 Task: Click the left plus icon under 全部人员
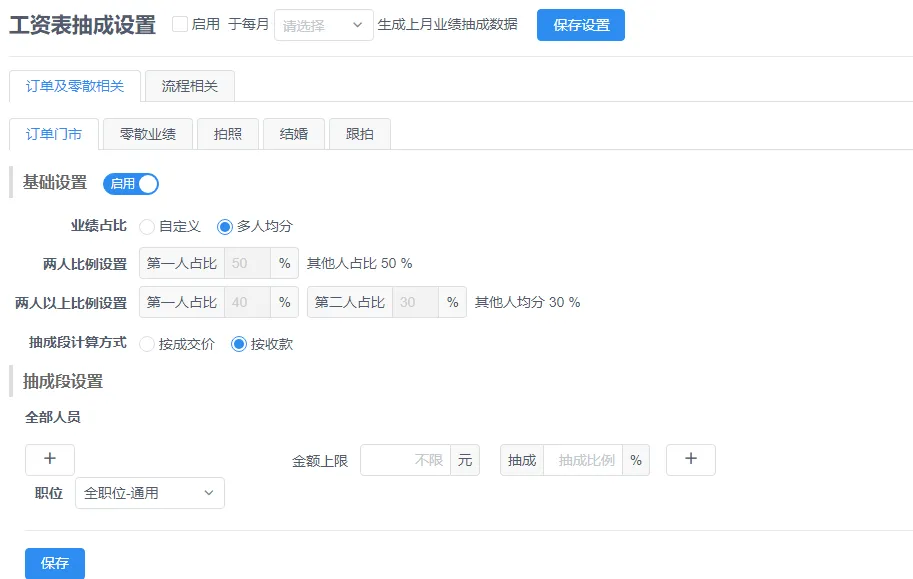[50, 460]
